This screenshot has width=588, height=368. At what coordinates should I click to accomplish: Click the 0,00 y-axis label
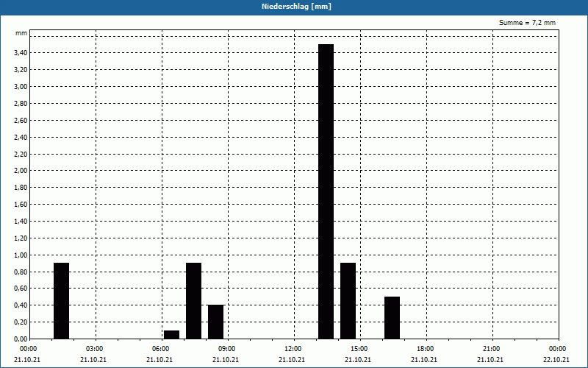tap(21, 339)
